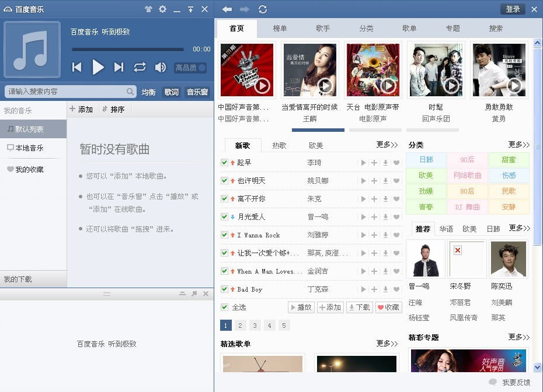Open the 排序 sort dropdown
The image size is (543, 392).
point(113,109)
